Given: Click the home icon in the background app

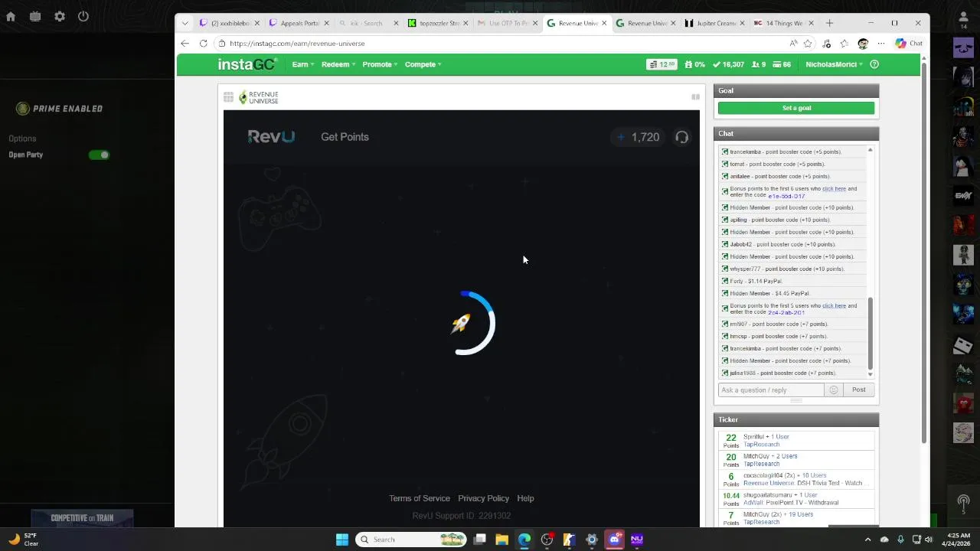Looking at the screenshot, I should coord(11,16).
